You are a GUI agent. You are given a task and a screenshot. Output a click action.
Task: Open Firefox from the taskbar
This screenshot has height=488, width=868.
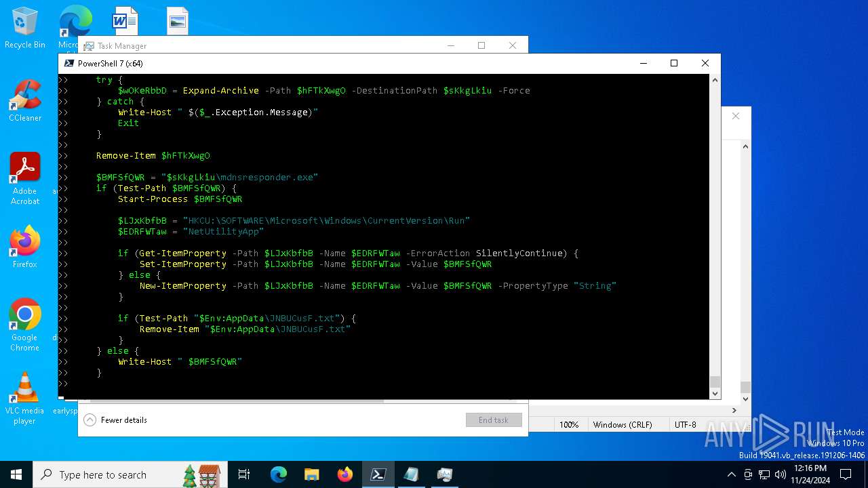click(345, 474)
